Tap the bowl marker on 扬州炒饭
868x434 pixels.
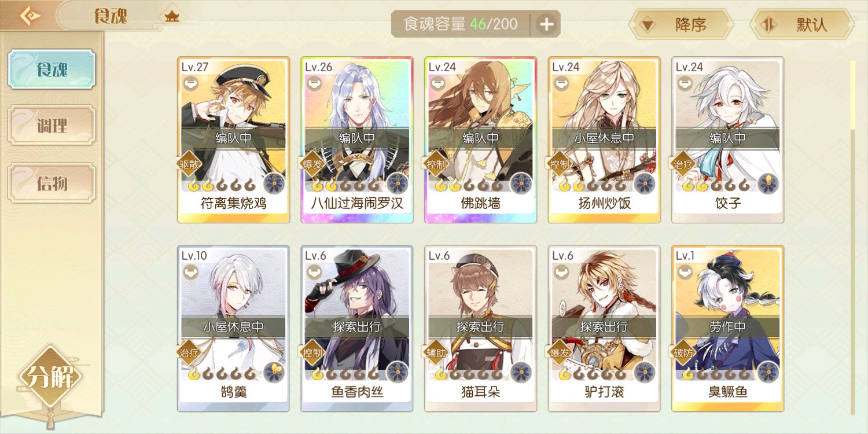click(560, 83)
